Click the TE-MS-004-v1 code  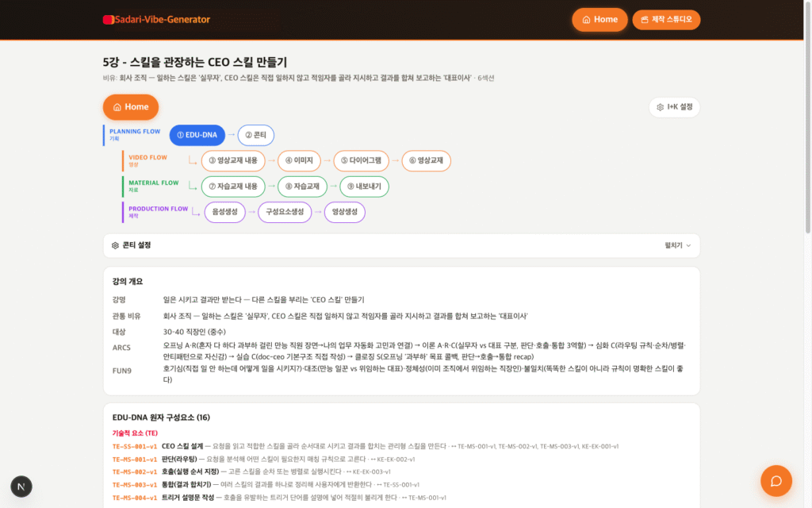tap(134, 498)
